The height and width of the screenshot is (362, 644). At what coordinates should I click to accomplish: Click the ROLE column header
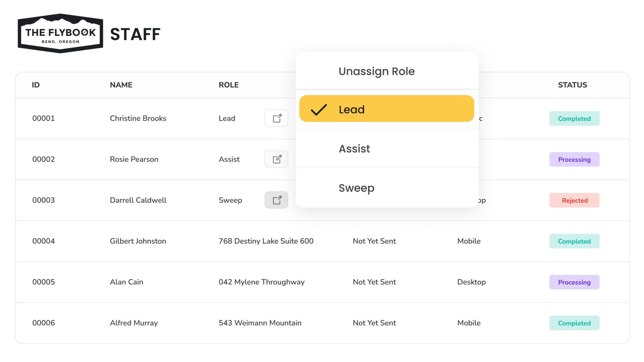(229, 85)
